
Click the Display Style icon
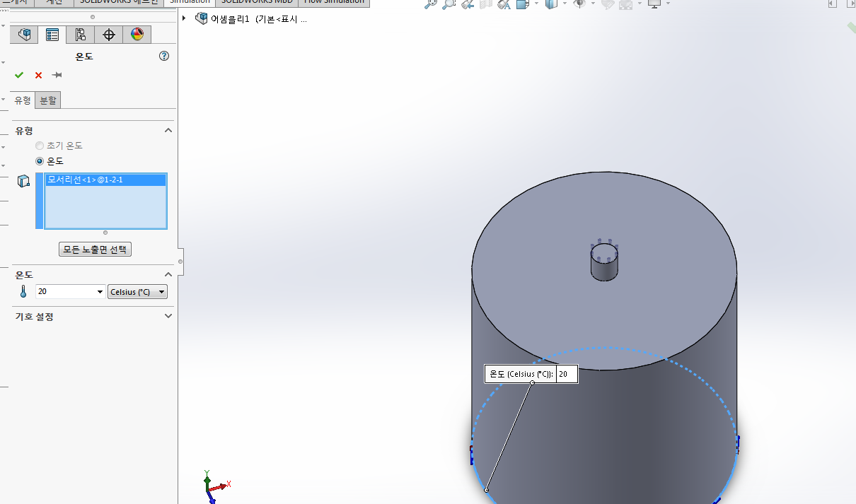coord(551,4)
